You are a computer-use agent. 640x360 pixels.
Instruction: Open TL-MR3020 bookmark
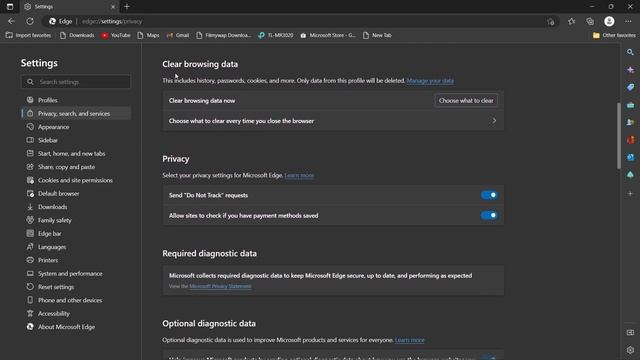276,36
